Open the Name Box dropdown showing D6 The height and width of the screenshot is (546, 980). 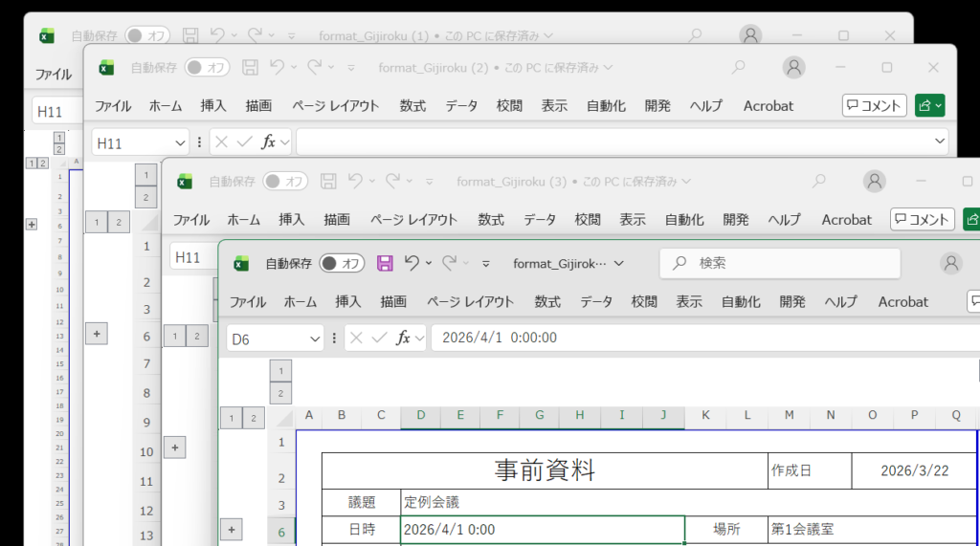click(316, 339)
